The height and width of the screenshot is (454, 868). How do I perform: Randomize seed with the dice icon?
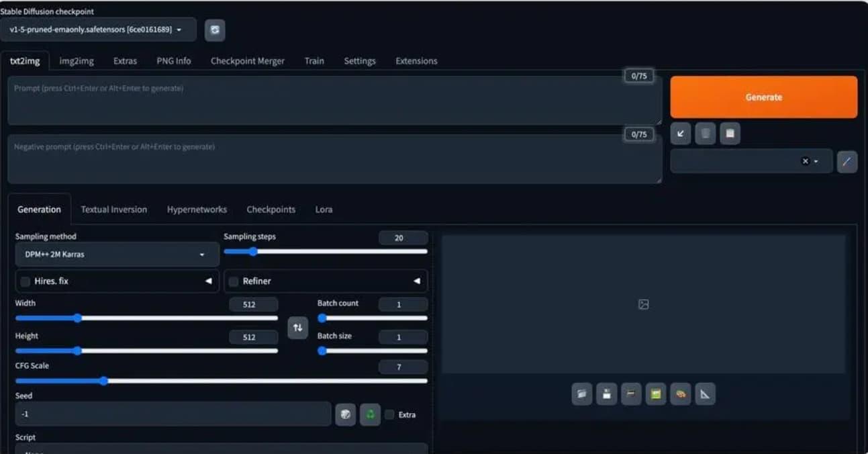[x=345, y=414]
